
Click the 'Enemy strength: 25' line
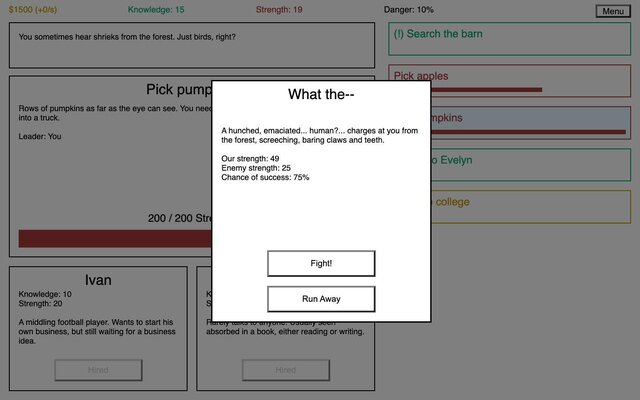pyautogui.click(x=256, y=168)
